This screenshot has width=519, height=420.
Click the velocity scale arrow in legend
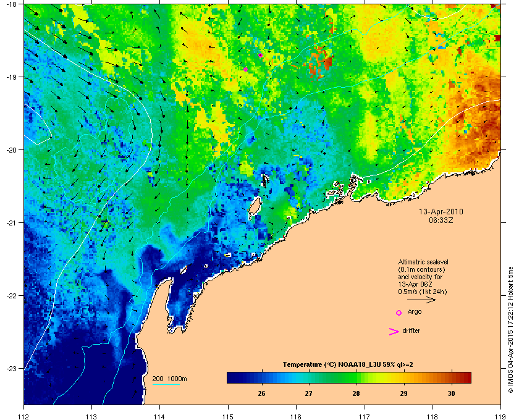pos(421,300)
